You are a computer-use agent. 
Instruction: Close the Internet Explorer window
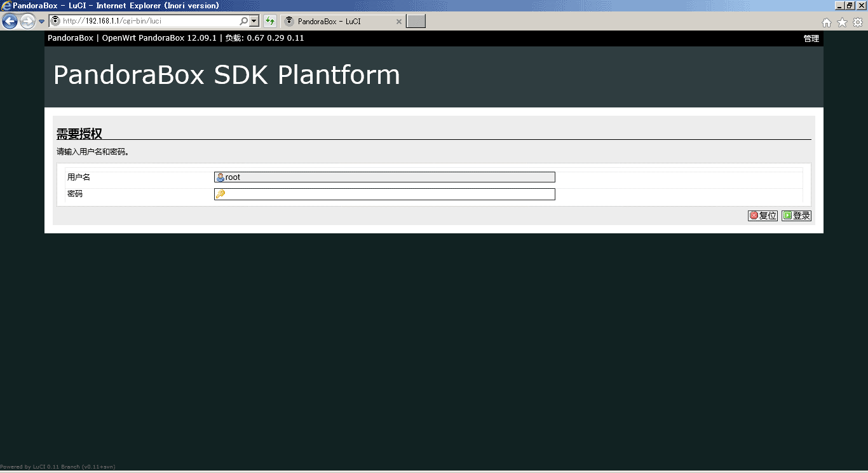point(861,6)
